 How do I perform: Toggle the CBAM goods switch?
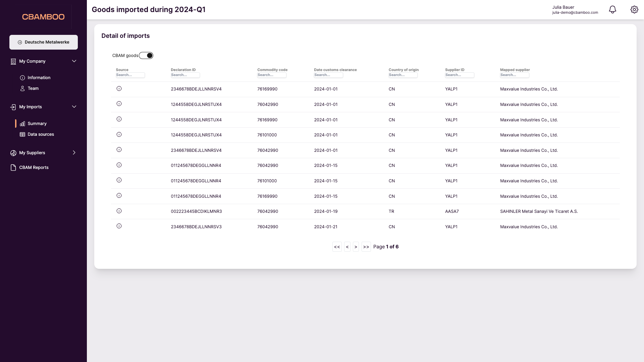point(146,56)
